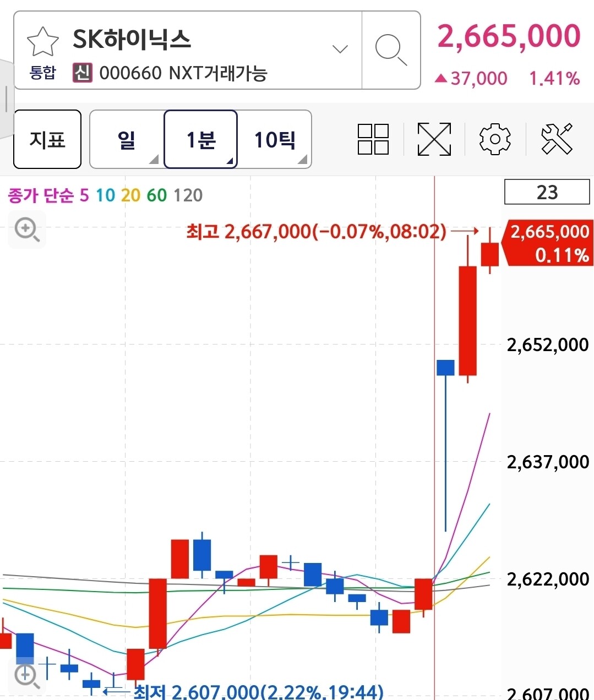
Task: Click the red current price tag on chart
Action: tap(549, 243)
